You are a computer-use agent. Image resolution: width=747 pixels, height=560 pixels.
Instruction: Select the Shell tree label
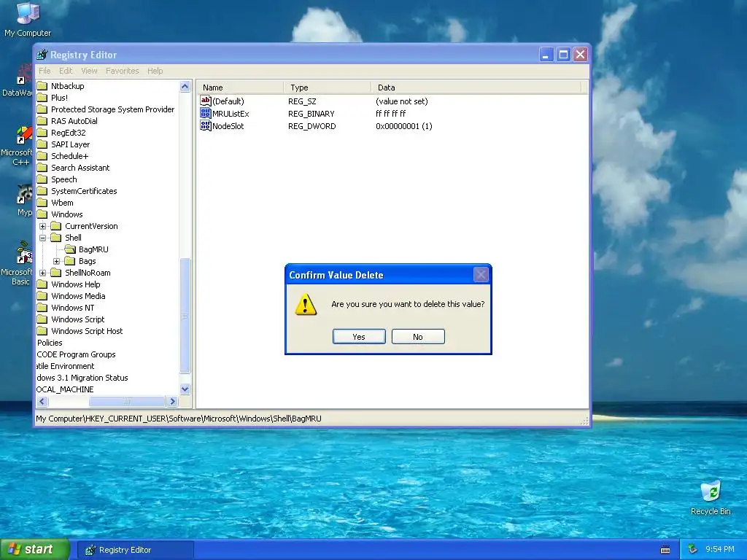[x=74, y=238]
